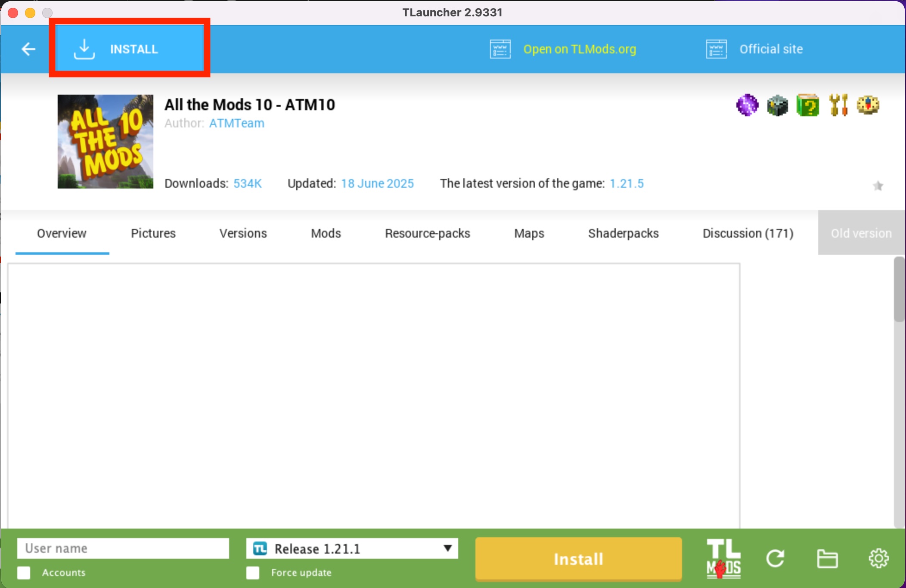Close the TLauncher window
This screenshot has width=906, height=588.
[13, 12]
